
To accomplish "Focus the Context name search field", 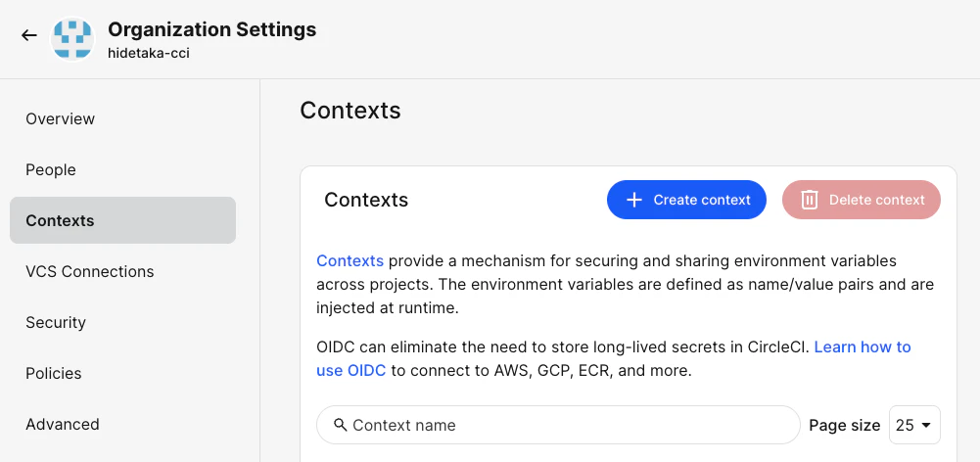I will [x=568, y=425].
